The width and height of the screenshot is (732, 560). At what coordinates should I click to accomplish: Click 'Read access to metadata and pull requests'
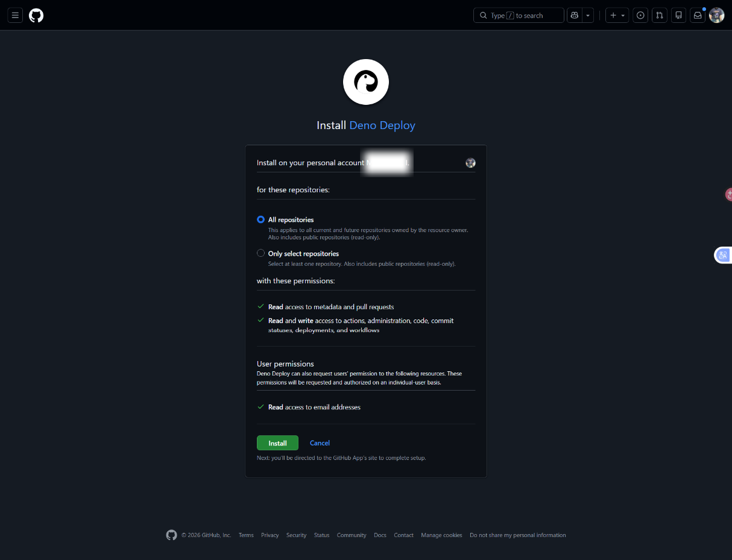[331, 307]
